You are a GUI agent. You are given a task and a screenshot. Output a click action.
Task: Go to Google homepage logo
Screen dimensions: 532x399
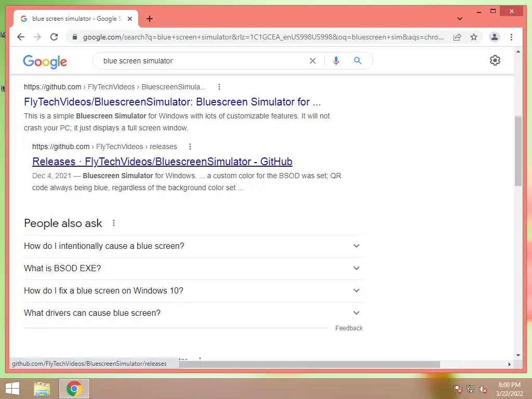point(45,61)
